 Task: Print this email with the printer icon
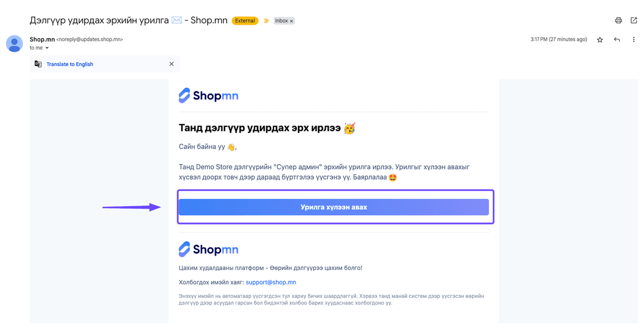[618, 21]
